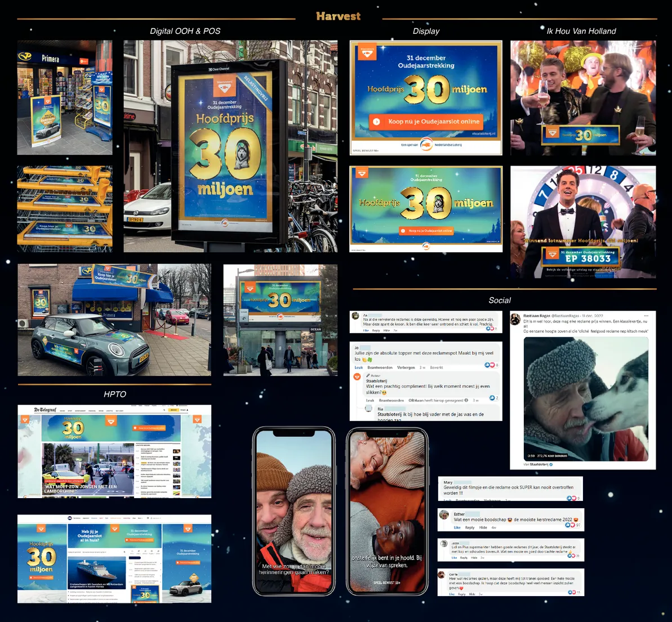This screenshot has width=672, height=622.
Task: Click 'Koop nu je Oudejaarslot online' in the top banner
Action: [x=426, y=122]
